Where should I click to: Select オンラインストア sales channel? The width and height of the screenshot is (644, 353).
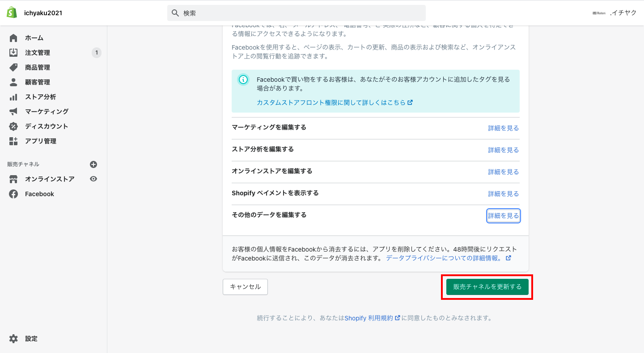tap(50, 179)
